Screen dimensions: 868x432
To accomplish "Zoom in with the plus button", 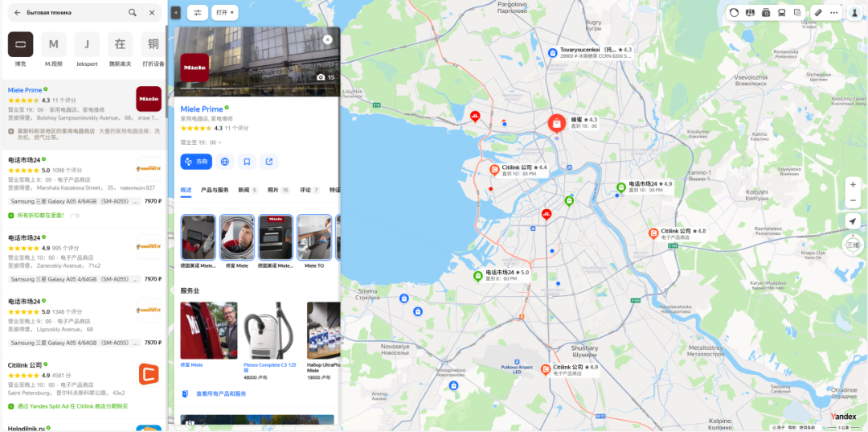I will click(x=853, y=184).
